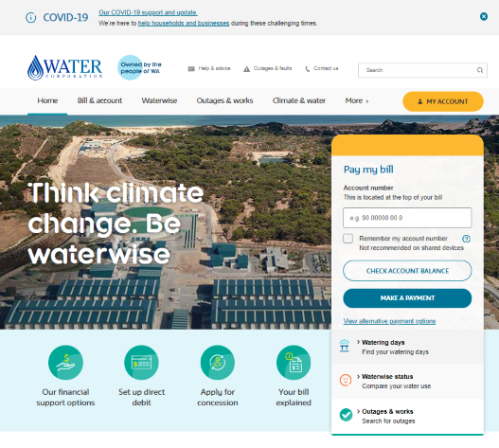Click the question mark help icon beside Remember my account
This screenshot has width=499, height=448.
[466, 239]
